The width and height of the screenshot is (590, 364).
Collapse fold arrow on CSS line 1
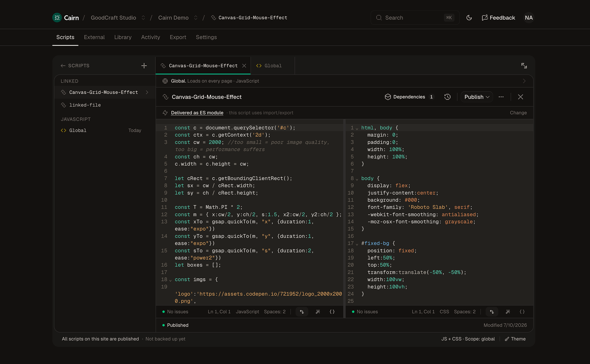pos(357,128)
